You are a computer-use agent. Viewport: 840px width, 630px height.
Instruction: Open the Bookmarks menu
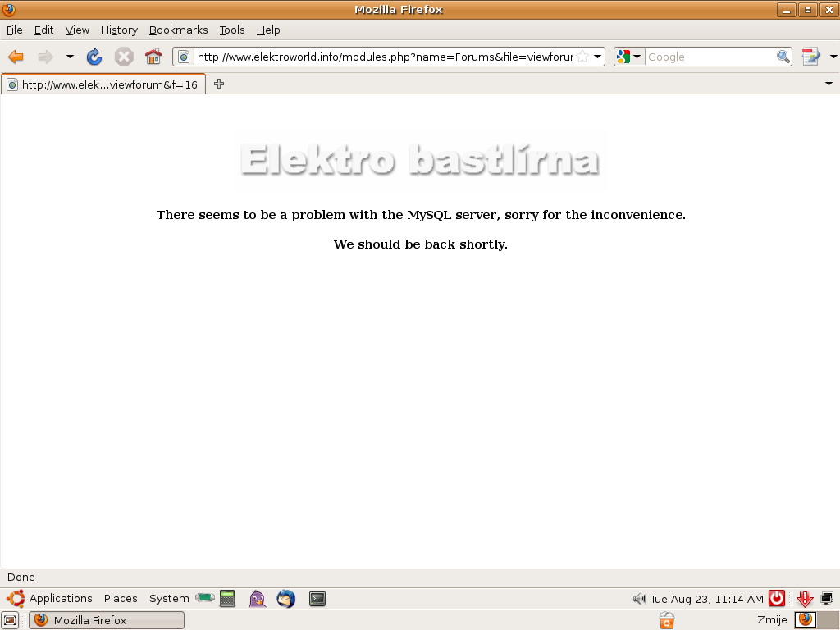(178, 30)
